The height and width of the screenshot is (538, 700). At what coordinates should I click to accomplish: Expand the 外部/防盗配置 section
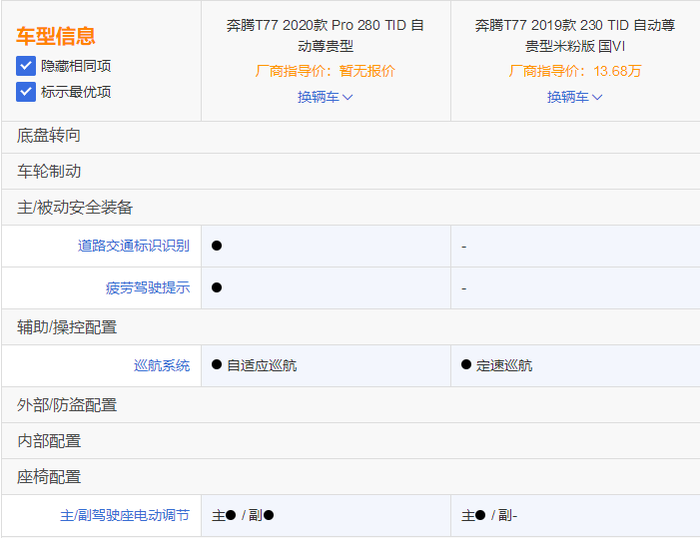(350, 405)
